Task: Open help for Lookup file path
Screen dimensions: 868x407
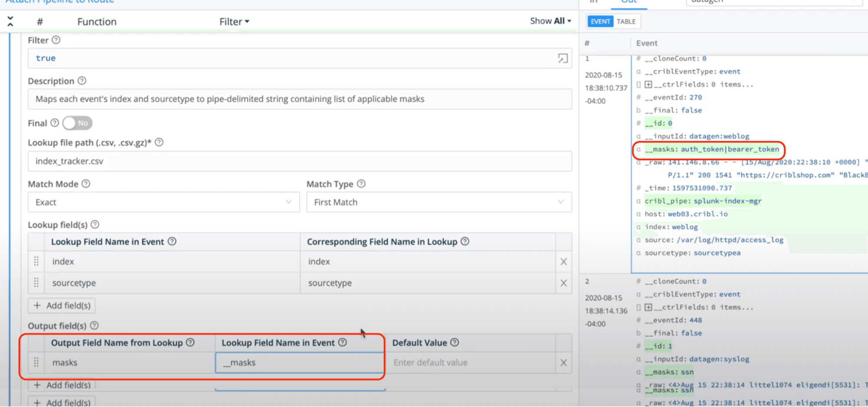Action: point(159,142)
